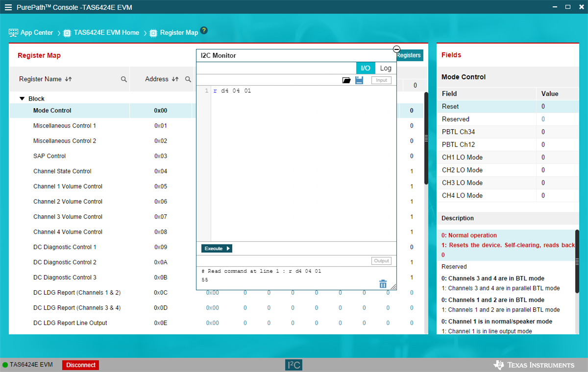This screenshot has height=372, width=588.
Task: Search by Register Name magnifier
Action: [x=124, y=79]
